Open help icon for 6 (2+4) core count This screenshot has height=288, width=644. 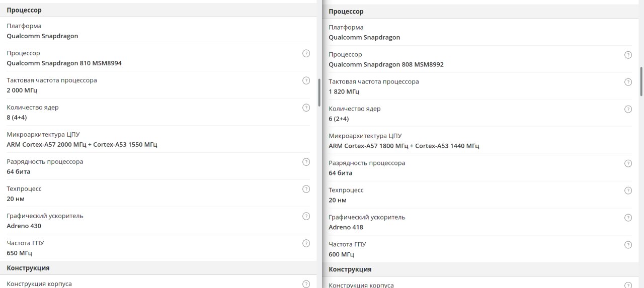[x=628, y=109]
